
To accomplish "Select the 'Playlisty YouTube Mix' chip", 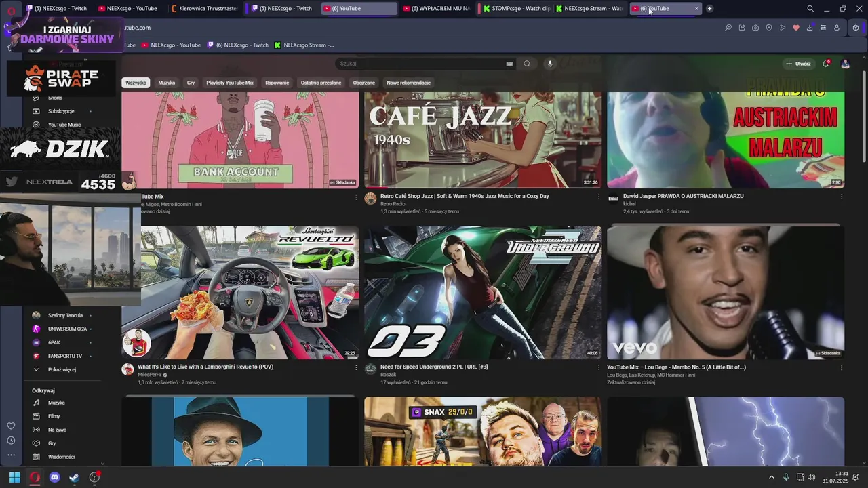I will [230, 83].
